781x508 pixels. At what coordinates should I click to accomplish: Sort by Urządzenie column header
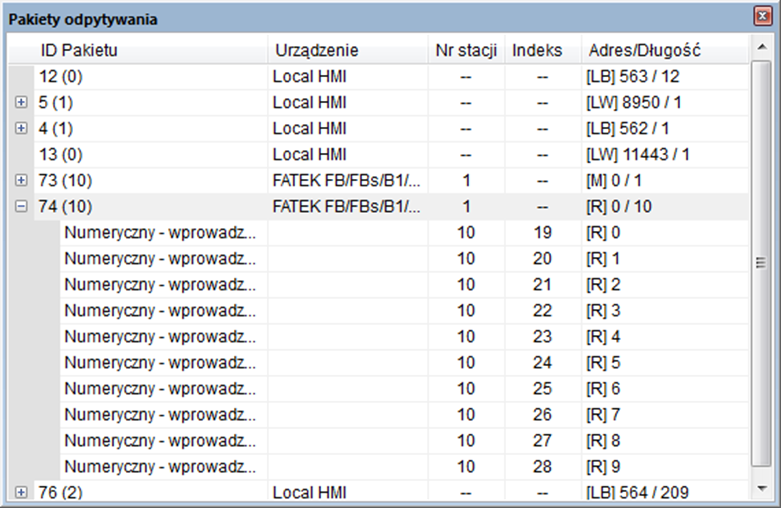click(x=348, y=50)
